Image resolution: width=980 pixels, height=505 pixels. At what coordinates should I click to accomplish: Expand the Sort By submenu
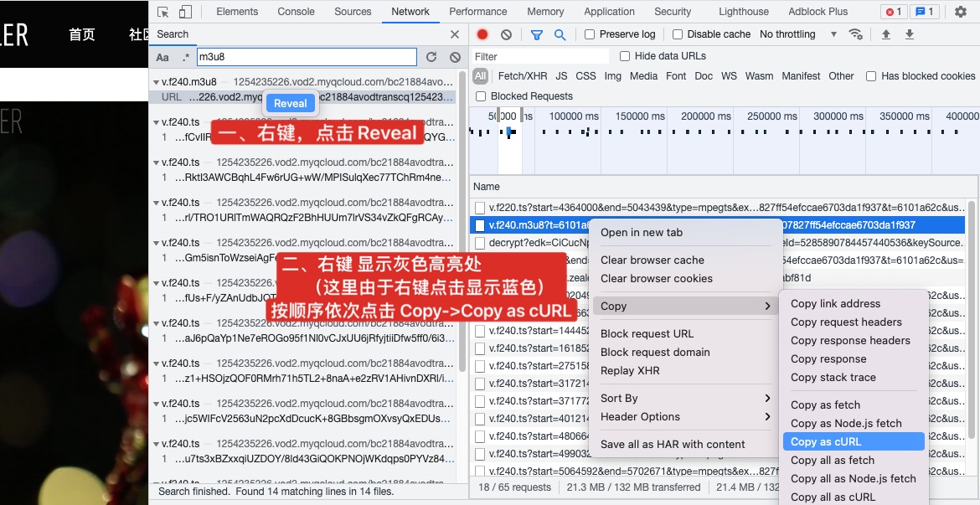point(684,398)
